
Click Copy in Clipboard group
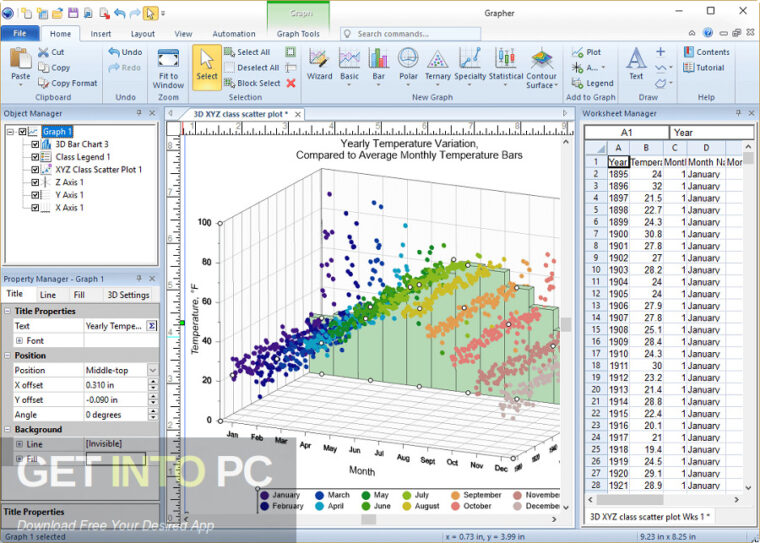pyautogui.click(x=54, y=67)
